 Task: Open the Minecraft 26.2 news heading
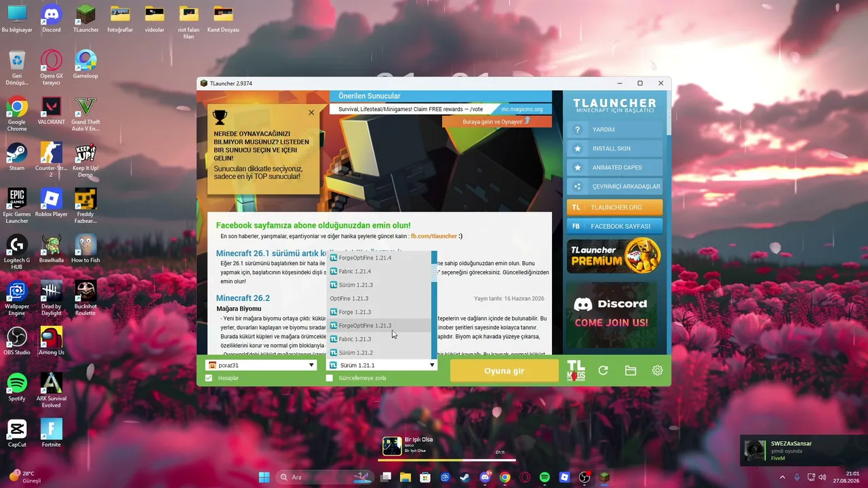(243, 298)
